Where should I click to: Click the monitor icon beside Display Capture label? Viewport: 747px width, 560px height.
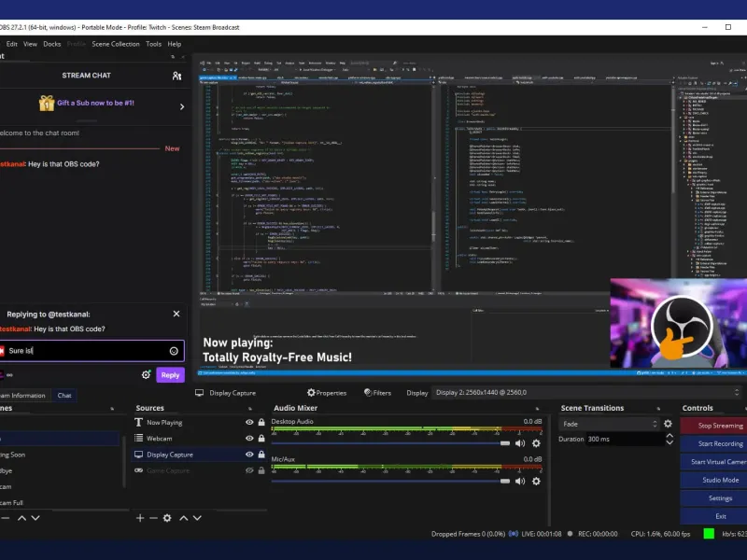pyautogui.click(x=199, y=393)
